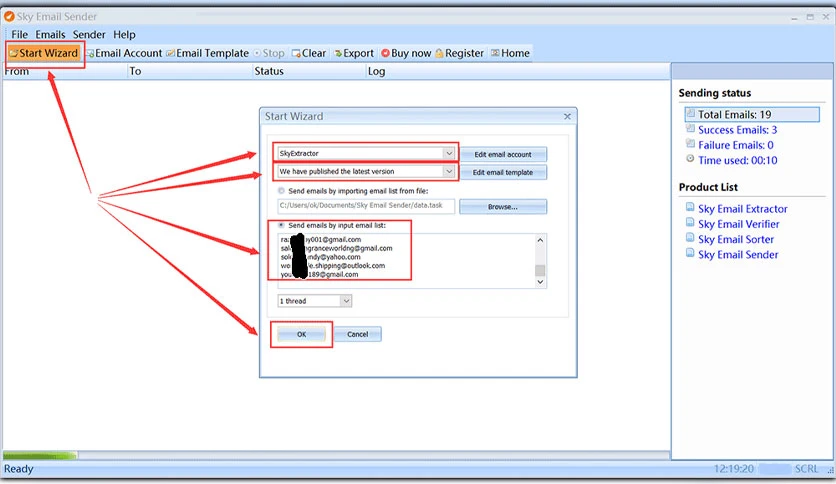Open the Email Account toolbar item
Image resolution: width=836 pixels, height=484 pixels.
[124, 53]
